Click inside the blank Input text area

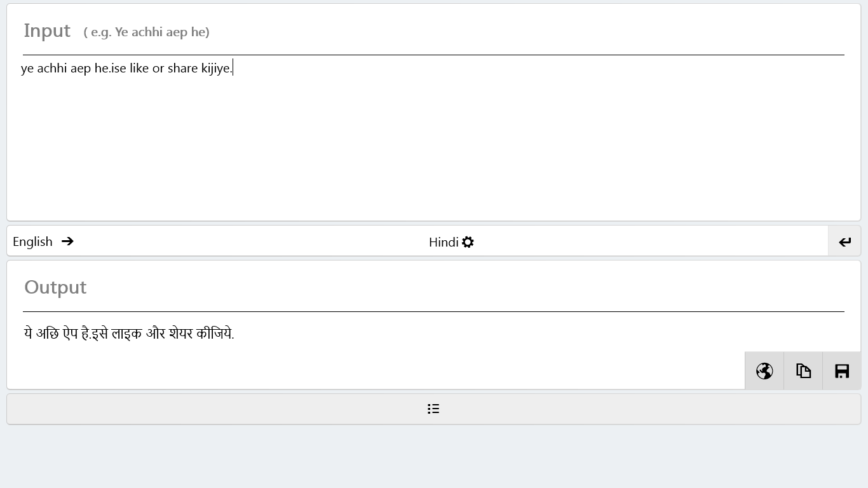[x=432, y=146]
